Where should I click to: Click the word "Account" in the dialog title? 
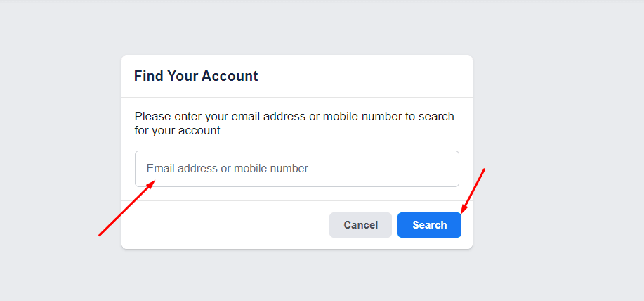click(230, 76)
